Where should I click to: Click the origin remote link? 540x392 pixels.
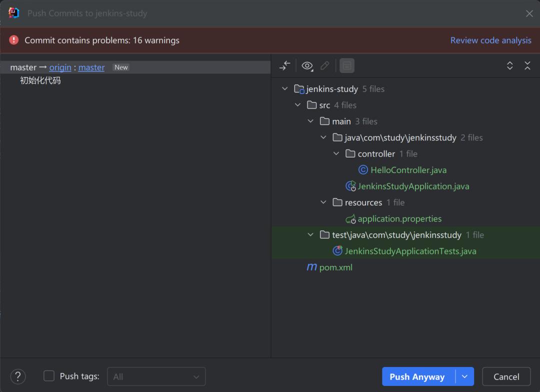click(x=60, y=67)
